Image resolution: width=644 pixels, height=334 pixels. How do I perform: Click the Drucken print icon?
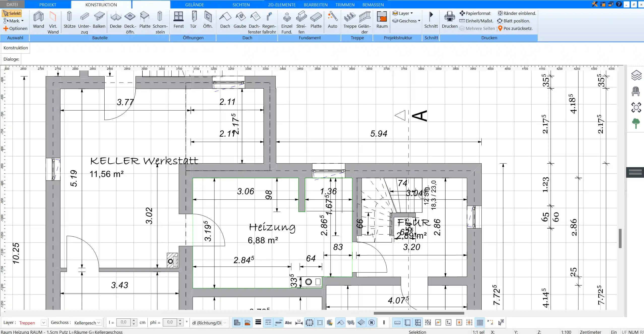pos(450,20)
